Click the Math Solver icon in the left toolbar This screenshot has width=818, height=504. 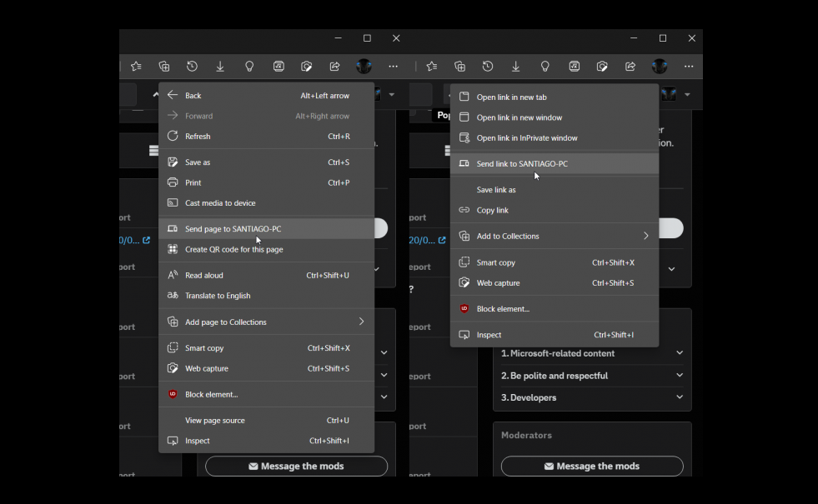point(279,67)
